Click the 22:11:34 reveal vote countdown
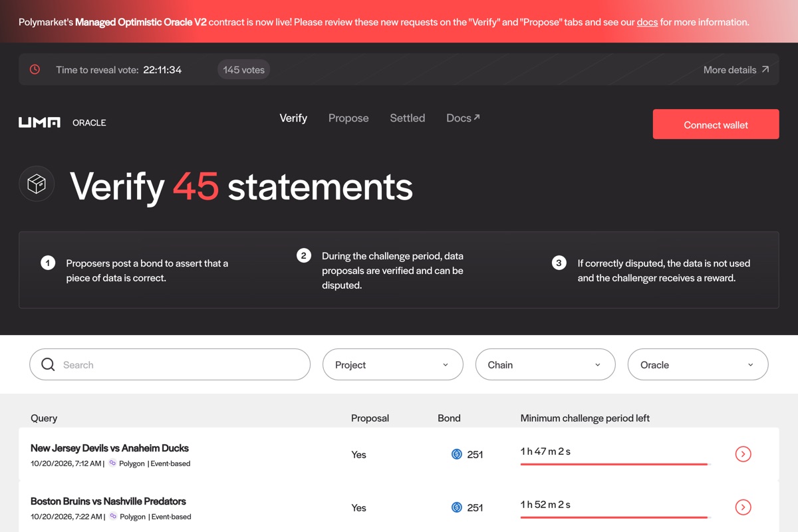This screenshot has width=798, height=532. (162, 69)
